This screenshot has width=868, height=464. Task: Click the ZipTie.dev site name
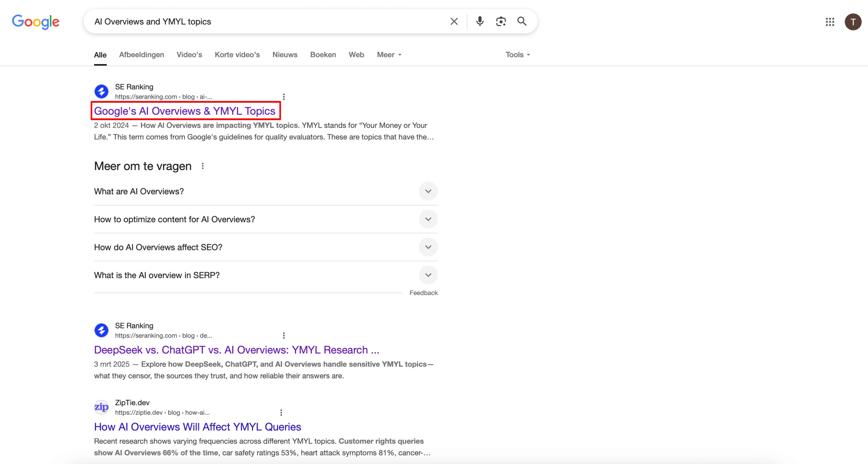132,403
